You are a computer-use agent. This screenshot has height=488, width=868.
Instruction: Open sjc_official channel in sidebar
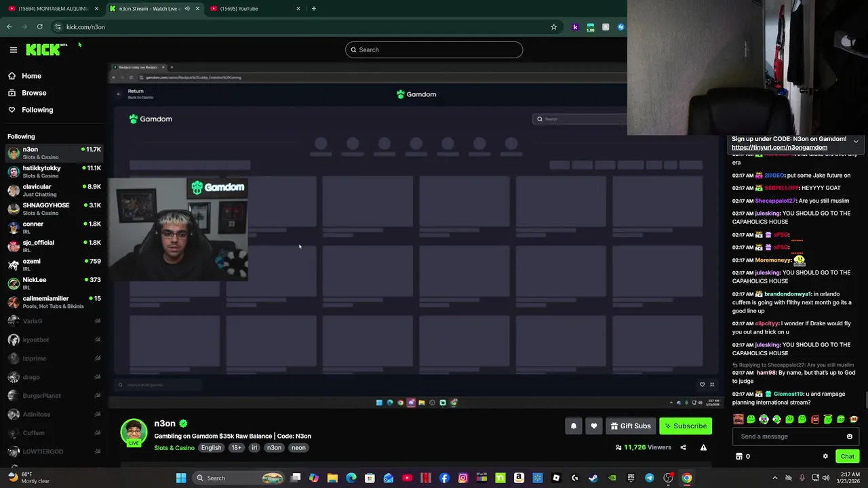(54, 246)
